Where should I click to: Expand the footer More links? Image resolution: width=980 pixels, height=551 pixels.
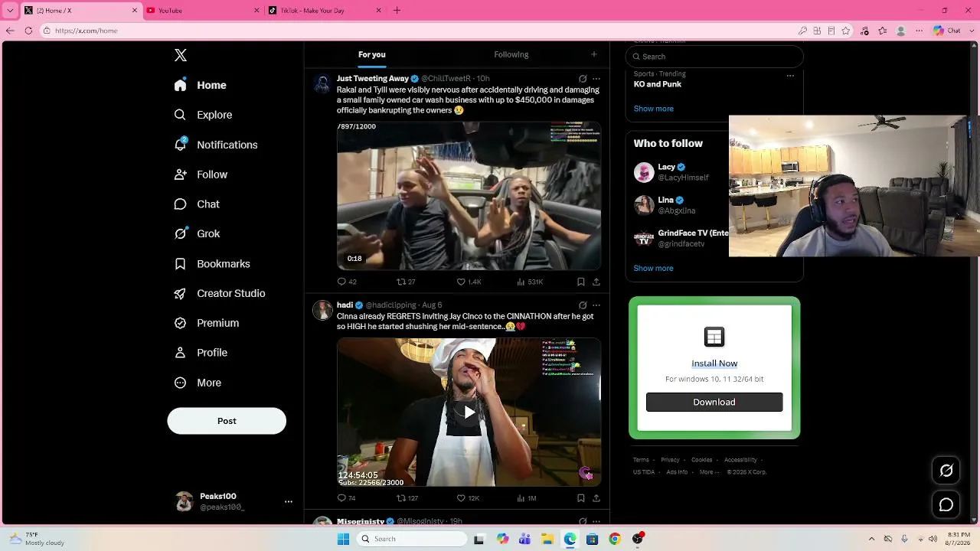click(x=708, y=472)
